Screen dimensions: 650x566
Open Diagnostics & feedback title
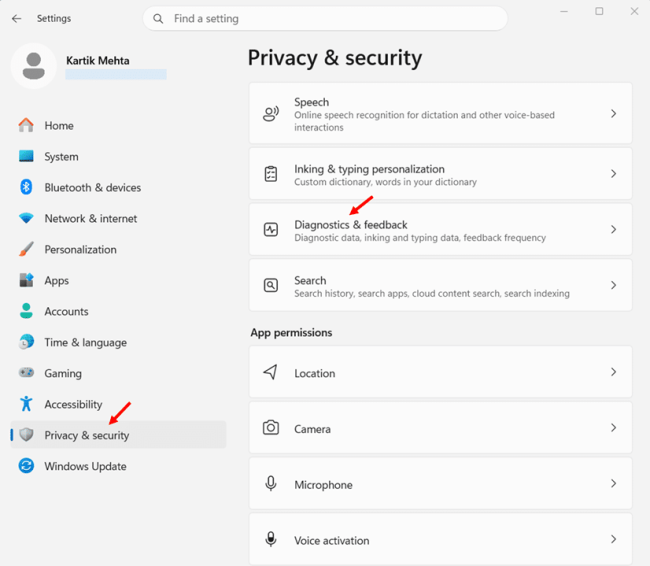[x=351, y=225]
